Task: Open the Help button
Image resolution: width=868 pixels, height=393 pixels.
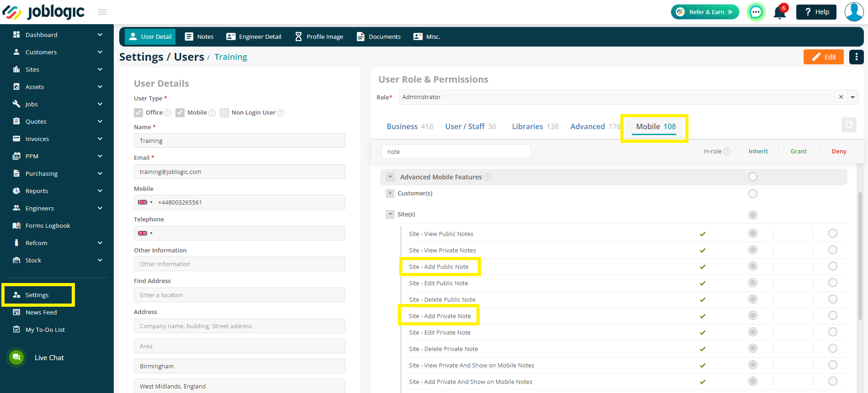Action: click(x=816, y=12)
